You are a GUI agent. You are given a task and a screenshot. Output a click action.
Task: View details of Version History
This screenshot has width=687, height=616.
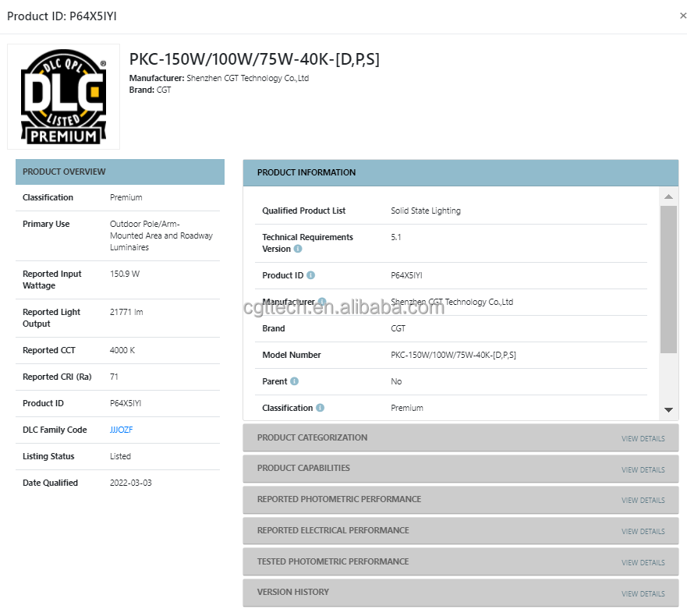tap(643, 593)
